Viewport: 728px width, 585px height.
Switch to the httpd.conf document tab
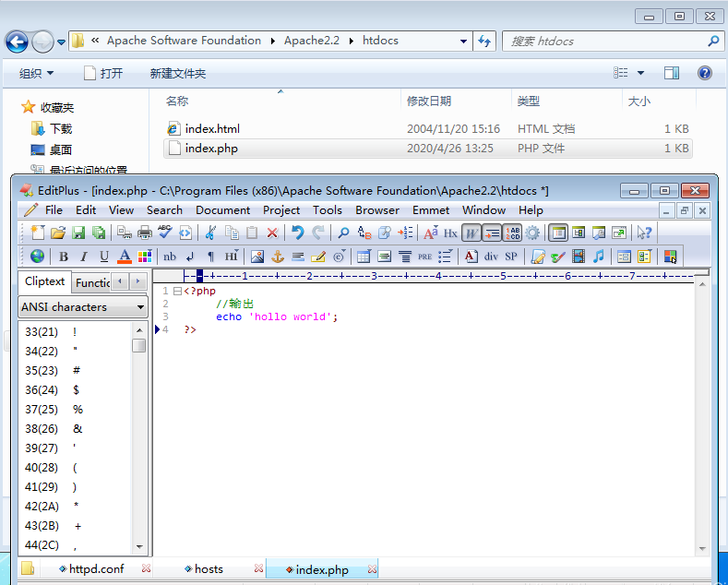pos(96,569)
